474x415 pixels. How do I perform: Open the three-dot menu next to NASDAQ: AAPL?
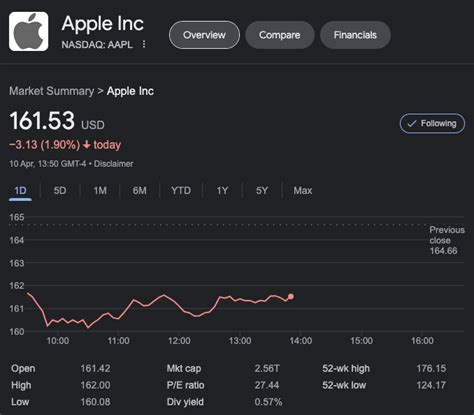(144, 44)
